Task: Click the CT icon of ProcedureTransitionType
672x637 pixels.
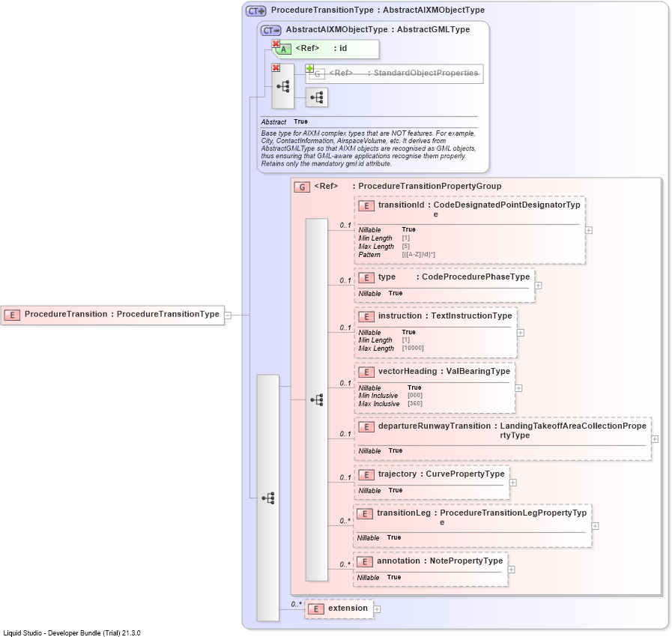Action: click(256, 10)
